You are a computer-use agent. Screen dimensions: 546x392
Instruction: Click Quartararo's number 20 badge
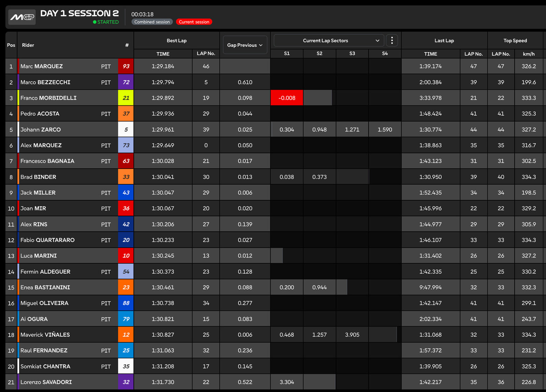[126, 240]
